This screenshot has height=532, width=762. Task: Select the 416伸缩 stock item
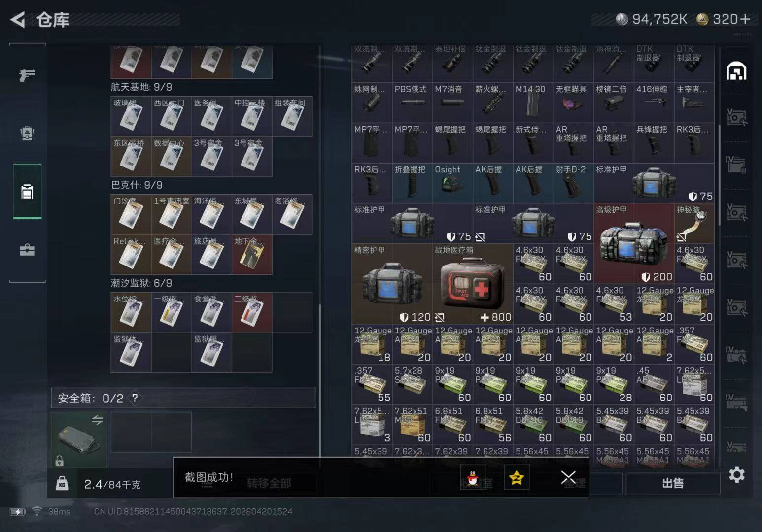pyautogui.click(x=654, y=102)
